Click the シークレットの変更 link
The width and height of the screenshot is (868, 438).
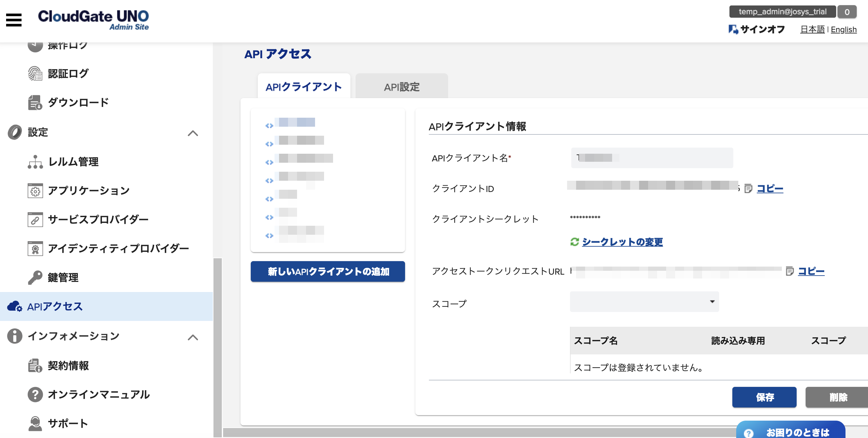click(622, 242)
